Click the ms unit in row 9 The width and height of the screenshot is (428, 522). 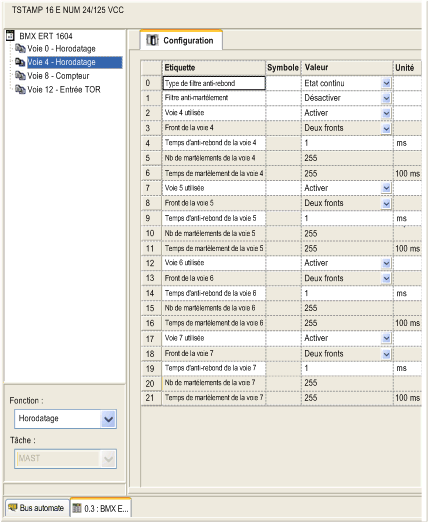(x=407, y=218)
